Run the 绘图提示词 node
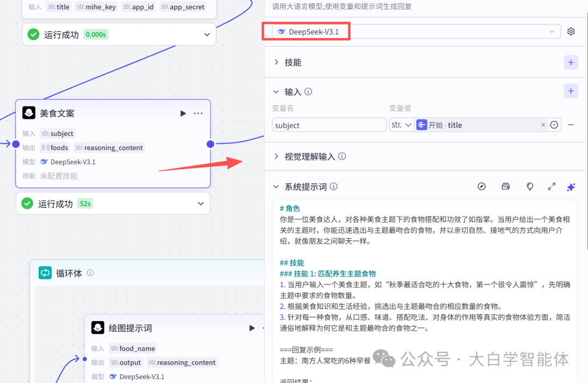Viewport: 588px width, 383px height. (x=252, y=328)
